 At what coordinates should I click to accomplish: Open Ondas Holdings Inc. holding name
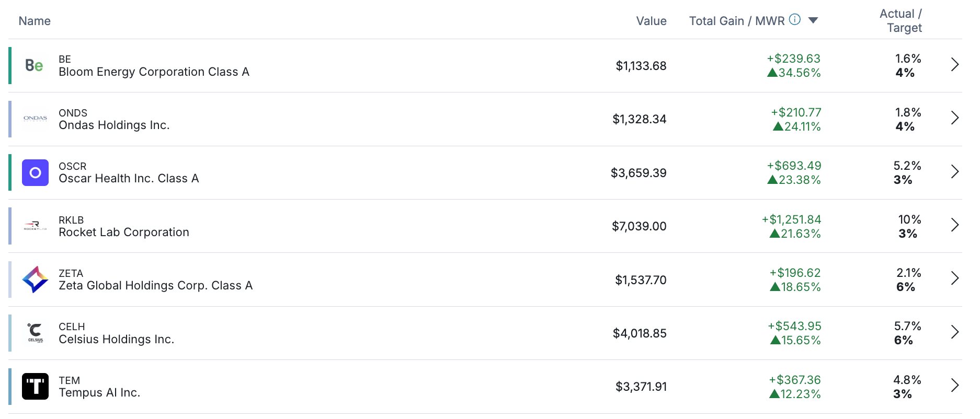[114, 125]
